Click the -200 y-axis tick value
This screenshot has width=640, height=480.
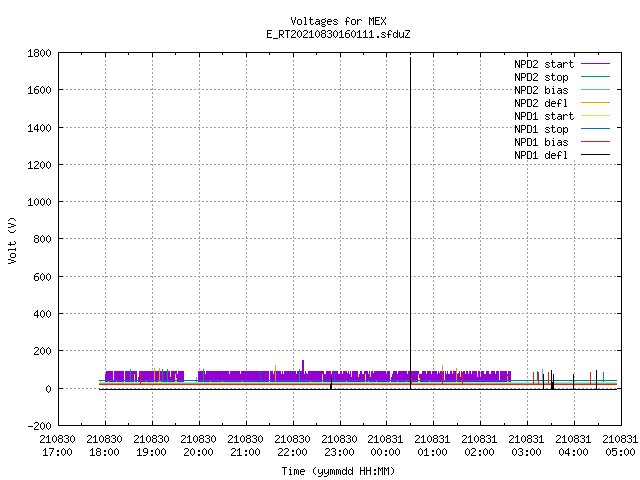(39, 426)
